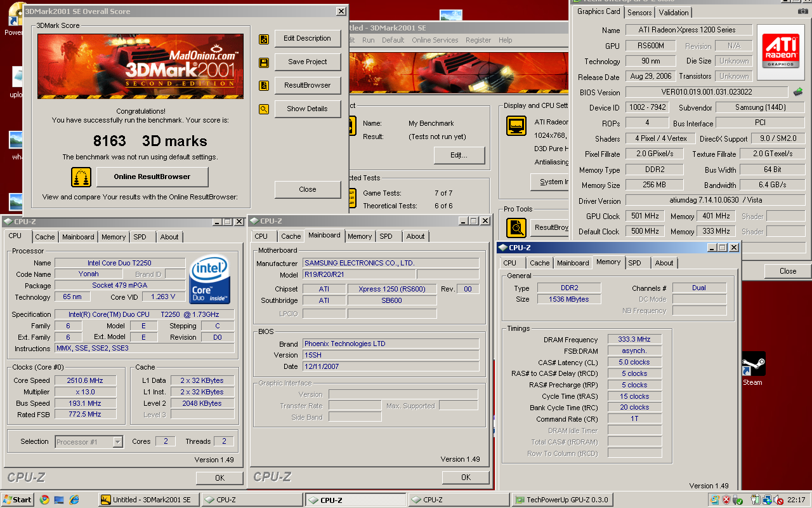Click the GPU-Z BIOS Version field VER010.019.001.031.023022
The image size is (812, 508).
(x=707, y=92)
